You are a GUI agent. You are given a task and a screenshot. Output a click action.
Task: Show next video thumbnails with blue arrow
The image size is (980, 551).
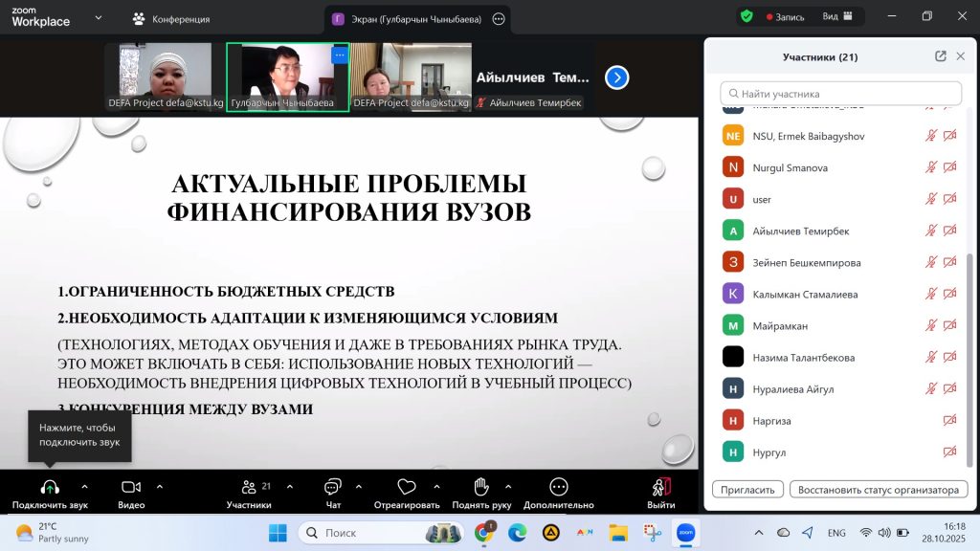pos(617,77)
